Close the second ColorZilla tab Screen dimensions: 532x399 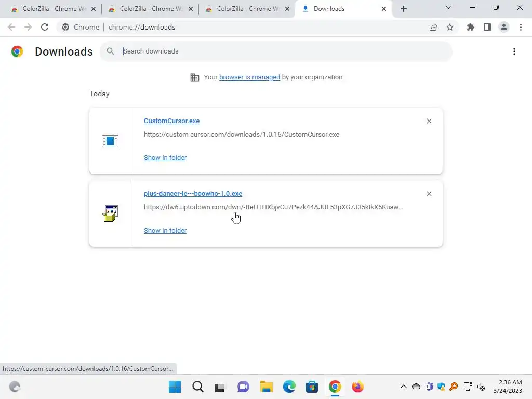pos(191,9)
